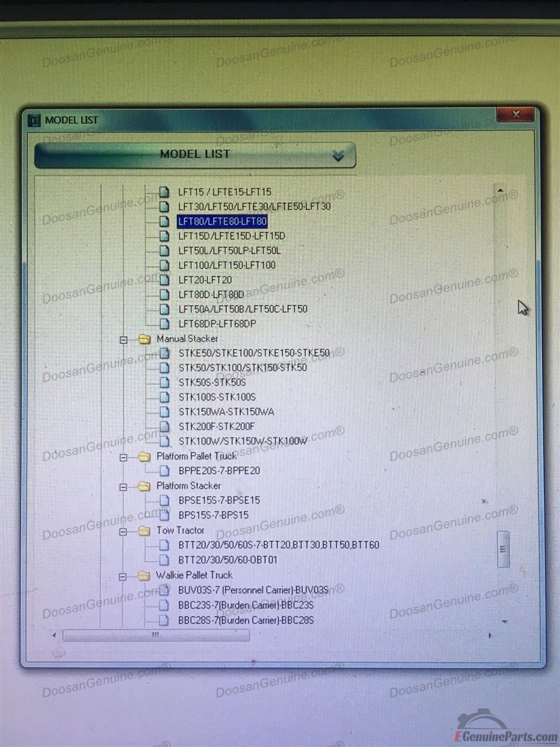Image resolution: width=560 pixels, height=747 pixels.
Task: Click document icon beside STK200F-STK200F
Action: click(164, 426)
